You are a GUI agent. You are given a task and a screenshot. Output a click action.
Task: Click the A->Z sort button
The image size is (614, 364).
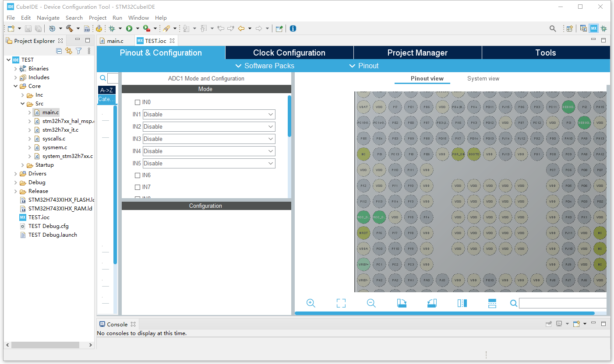point(107,90)
